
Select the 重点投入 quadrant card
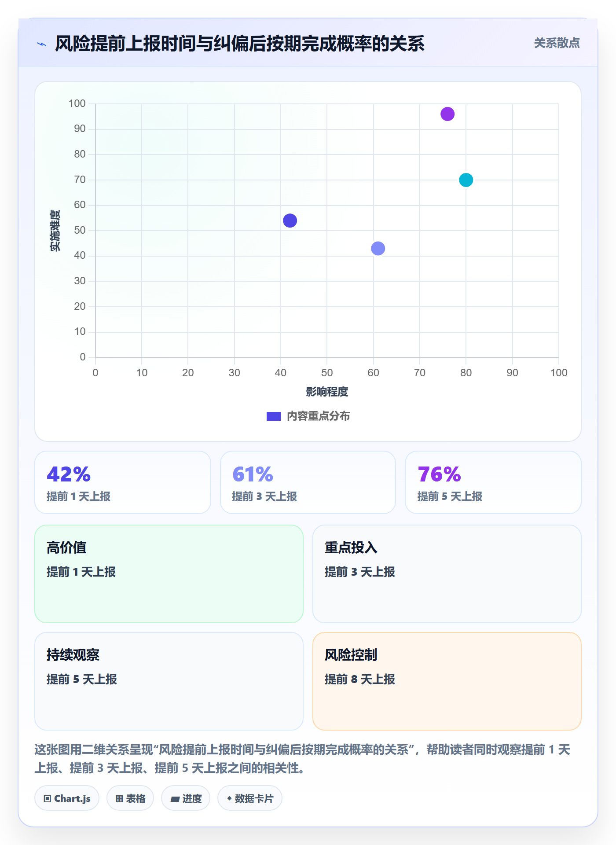click(447, 574)
